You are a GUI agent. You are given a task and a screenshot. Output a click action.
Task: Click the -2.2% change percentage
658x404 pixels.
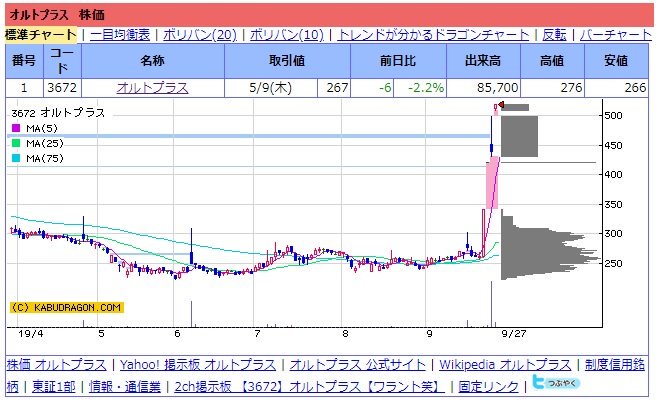[x=426, y=88]
